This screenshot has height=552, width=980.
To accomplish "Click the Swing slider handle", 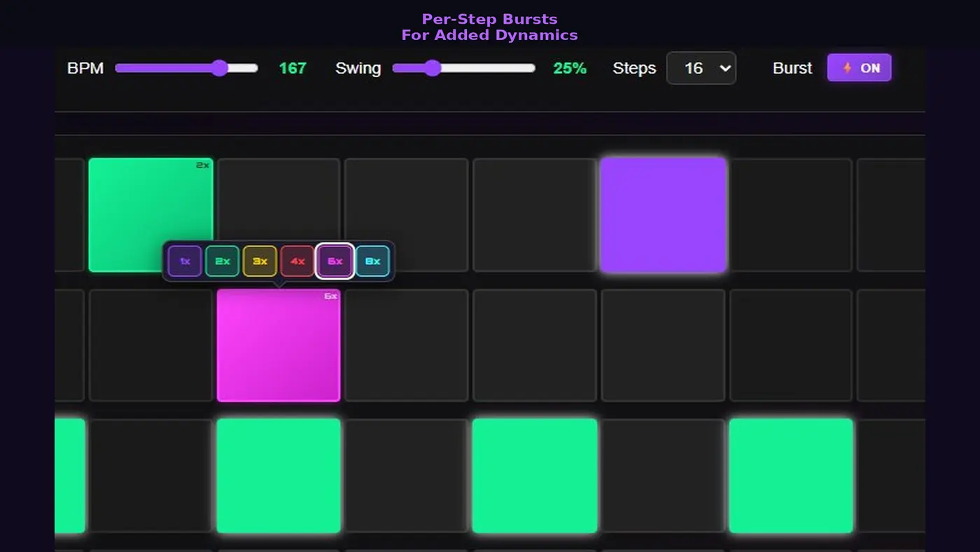I will (432, 68).
